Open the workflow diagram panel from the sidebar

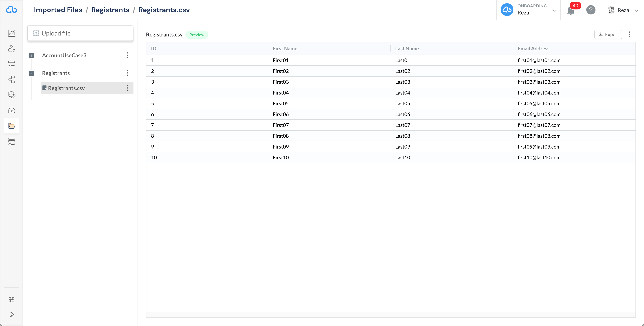click(x=12, y=80)
